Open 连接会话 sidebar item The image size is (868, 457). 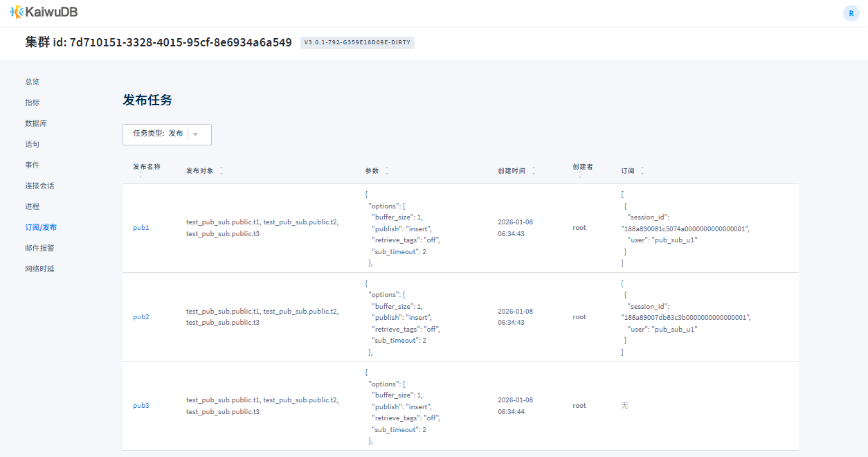39,186
